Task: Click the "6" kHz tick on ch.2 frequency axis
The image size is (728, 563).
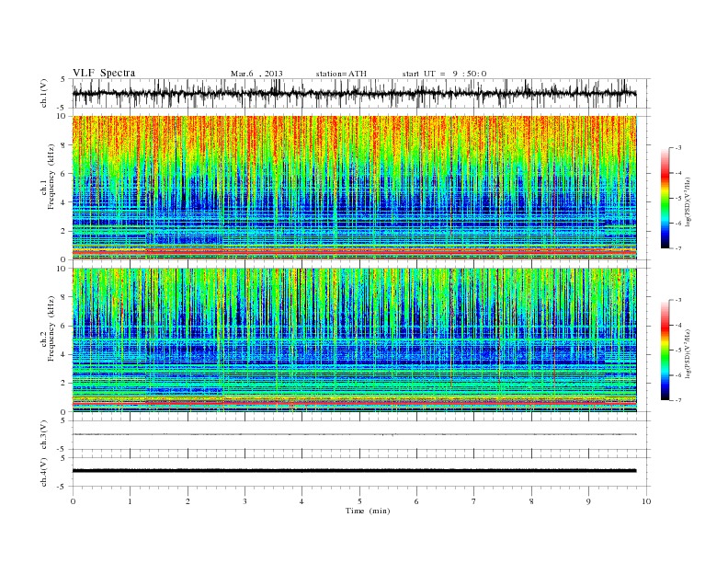Action: point(64,326)
